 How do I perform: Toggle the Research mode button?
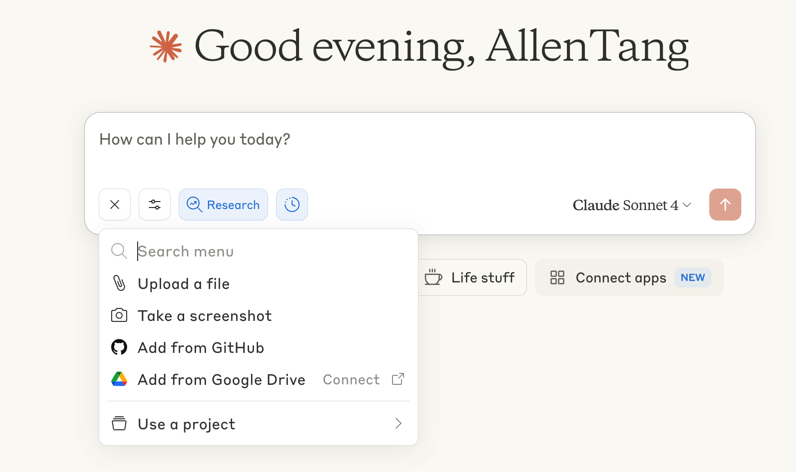click(x=223, y=205)
